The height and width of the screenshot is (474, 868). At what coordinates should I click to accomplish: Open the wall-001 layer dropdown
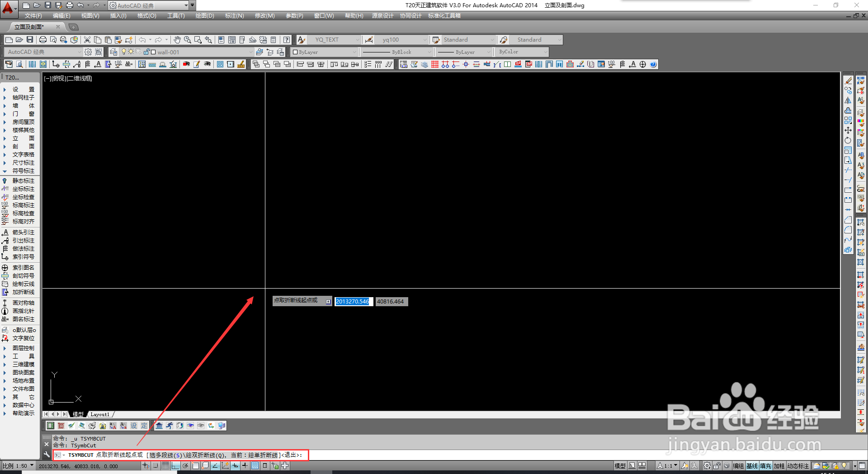[x=187, y=52]
